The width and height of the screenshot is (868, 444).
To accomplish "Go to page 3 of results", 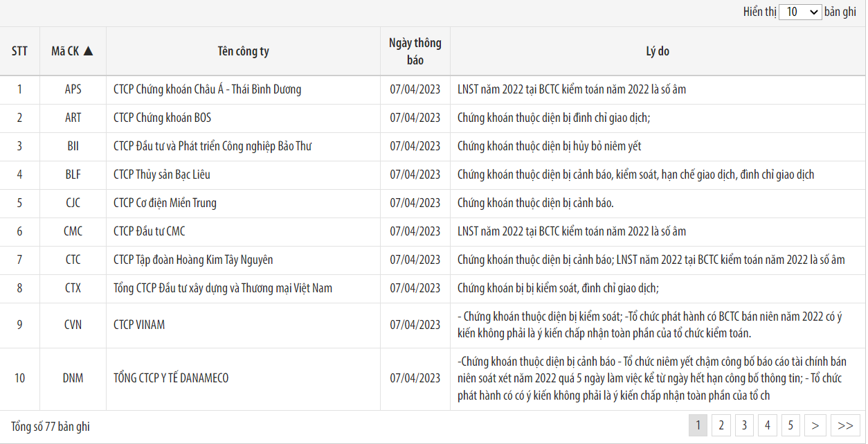I will click(x=744, y=425).
